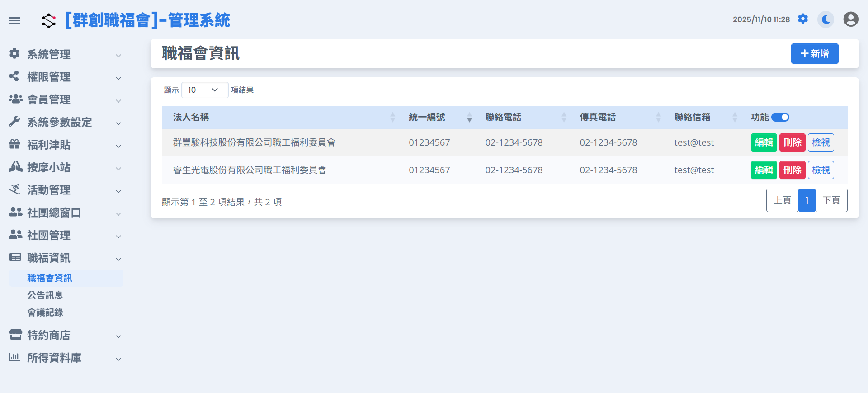This screenshot has width=868, height=393.
Task: Click the 系統管理 gear icon in sidebar
Action: 14,54
